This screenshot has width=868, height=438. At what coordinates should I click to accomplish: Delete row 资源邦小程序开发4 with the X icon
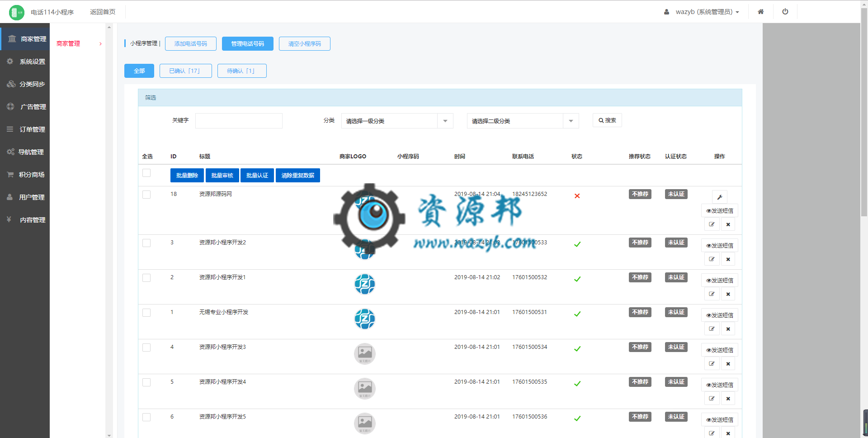point(728,399)
